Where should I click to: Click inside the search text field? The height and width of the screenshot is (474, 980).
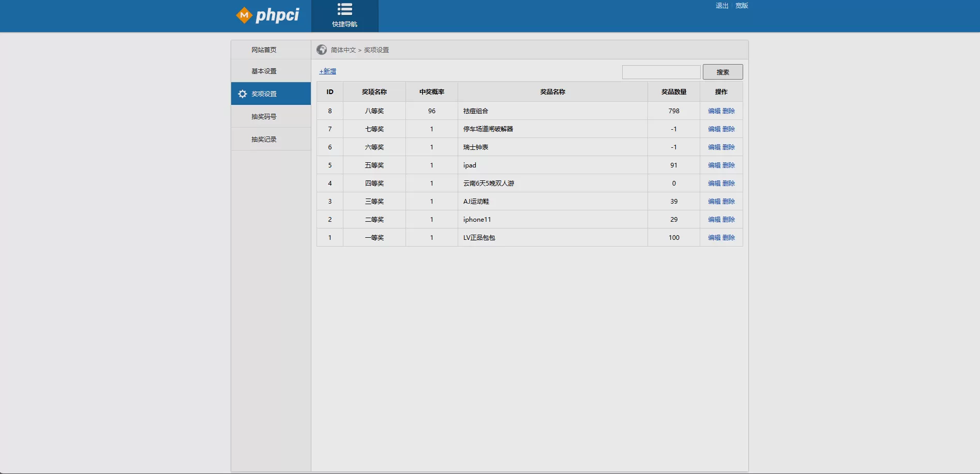661,72
